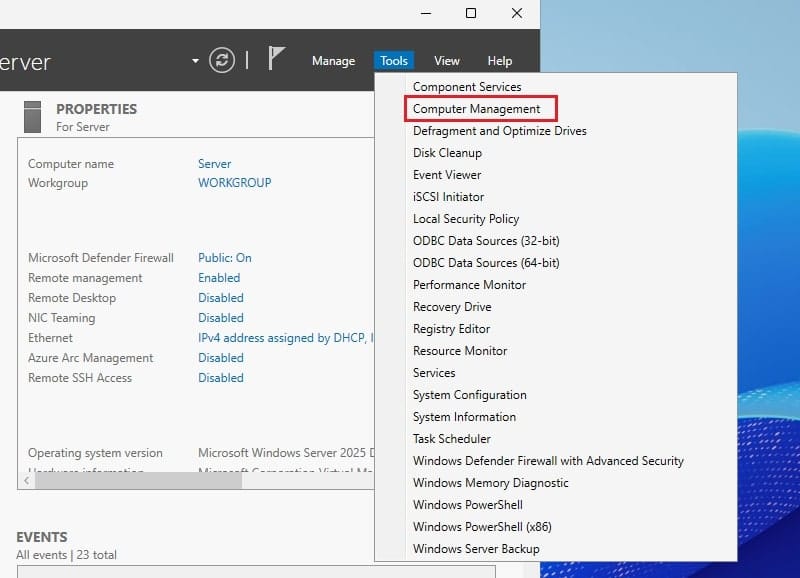Screen dimensions: 800x578
Task: Launch Event Viewer from the Tools list
Action: [447, 175]
